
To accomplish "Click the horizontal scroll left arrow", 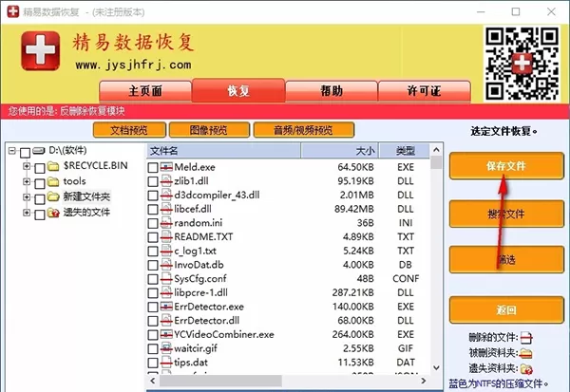I will click(x=153, y=381).
